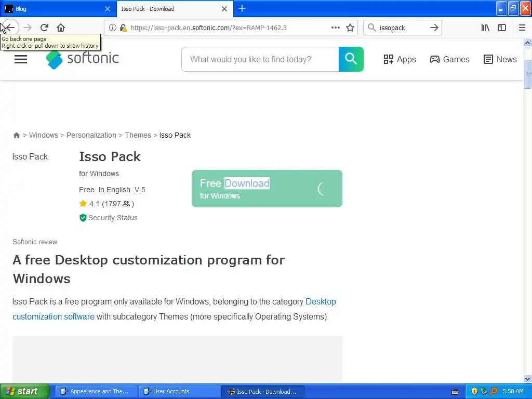The image size is (532, 399).
Task: Open the Firefox hamburger menu
Action: click(x=522, y=28)
